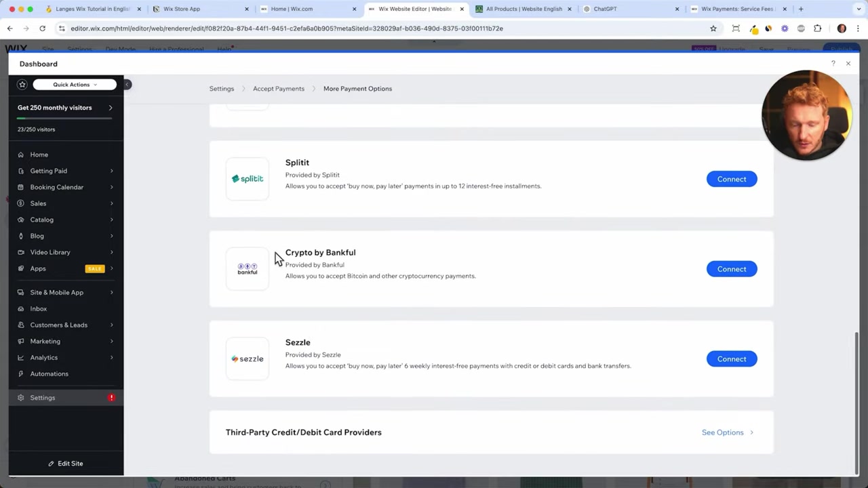Image resolution: width=868 pixels, height=488 pixels.
Task: Go to Accept Payments breadcrumb
Action: 279,89
